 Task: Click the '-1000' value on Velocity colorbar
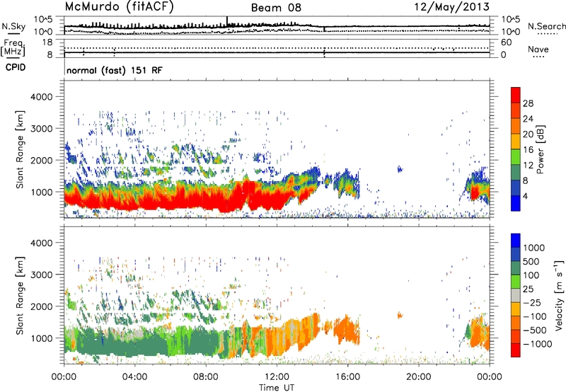pyautogui.click(x=537, y=344)
